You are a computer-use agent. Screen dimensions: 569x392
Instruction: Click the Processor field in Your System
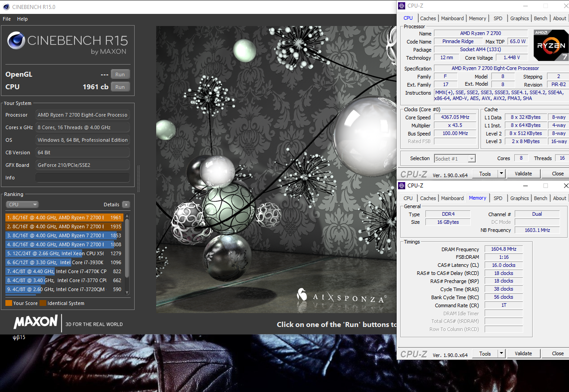coord(83,115)
